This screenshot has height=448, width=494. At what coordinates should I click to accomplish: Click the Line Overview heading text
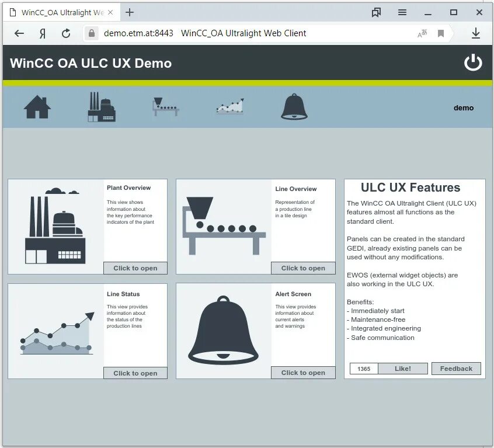(296, 189)
